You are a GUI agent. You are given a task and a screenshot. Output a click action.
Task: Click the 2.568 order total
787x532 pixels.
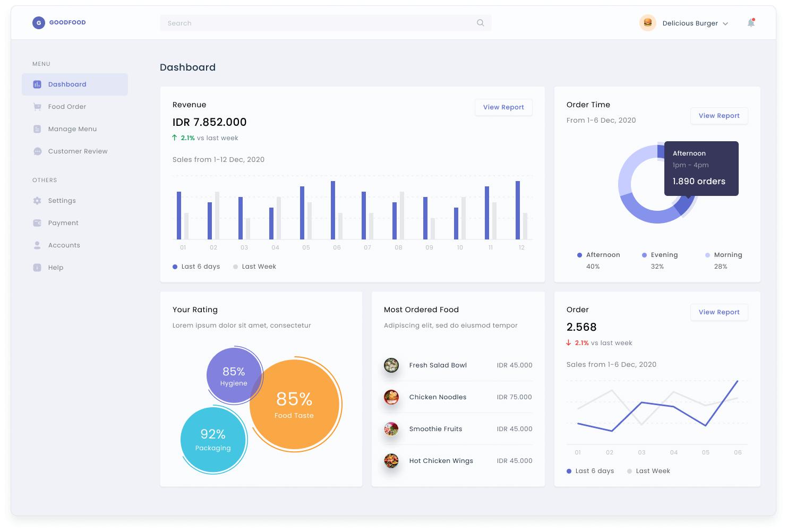[x=581, y=327]
